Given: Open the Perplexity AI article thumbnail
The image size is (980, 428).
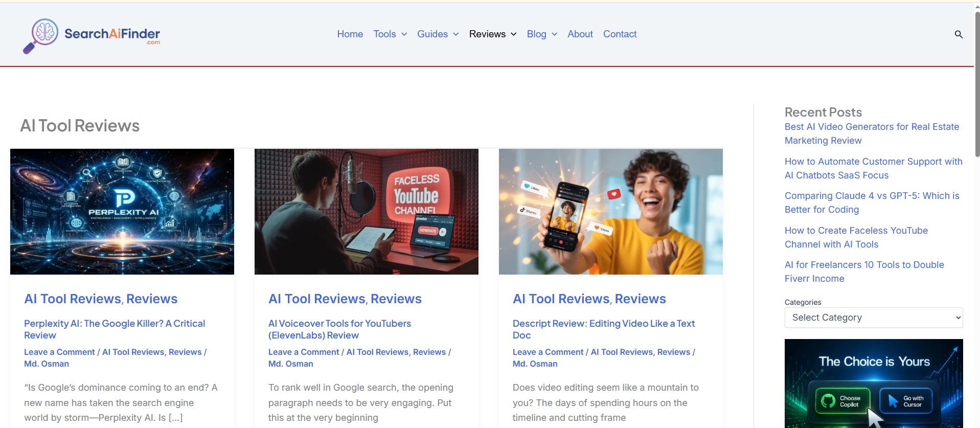Looking at the screenshot, I should pos(122,212).
